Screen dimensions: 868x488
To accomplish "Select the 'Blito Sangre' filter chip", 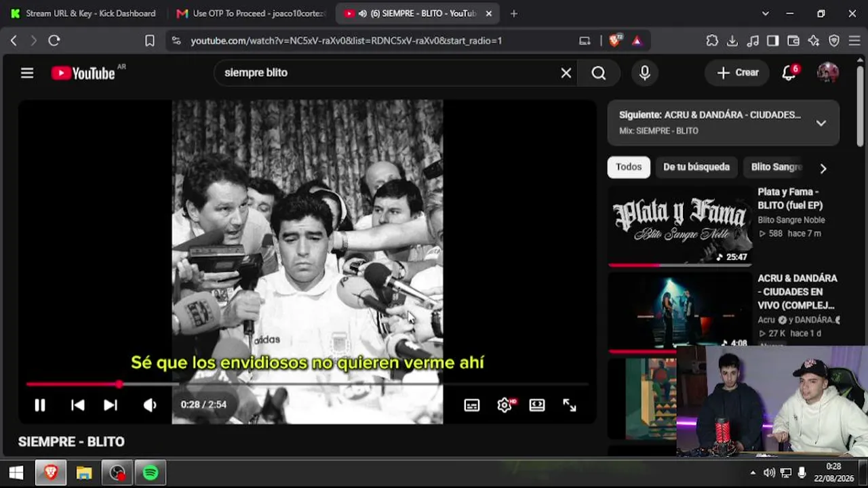I will (x=776, y=167).
